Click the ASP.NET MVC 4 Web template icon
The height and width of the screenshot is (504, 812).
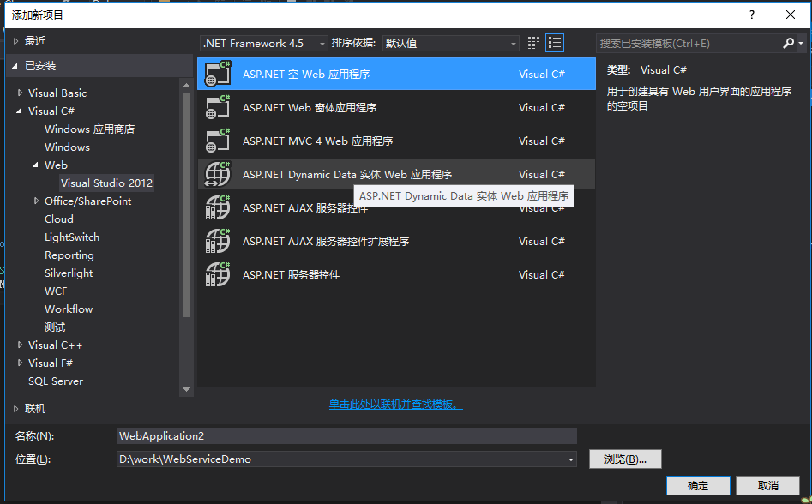tap(218, 141)
